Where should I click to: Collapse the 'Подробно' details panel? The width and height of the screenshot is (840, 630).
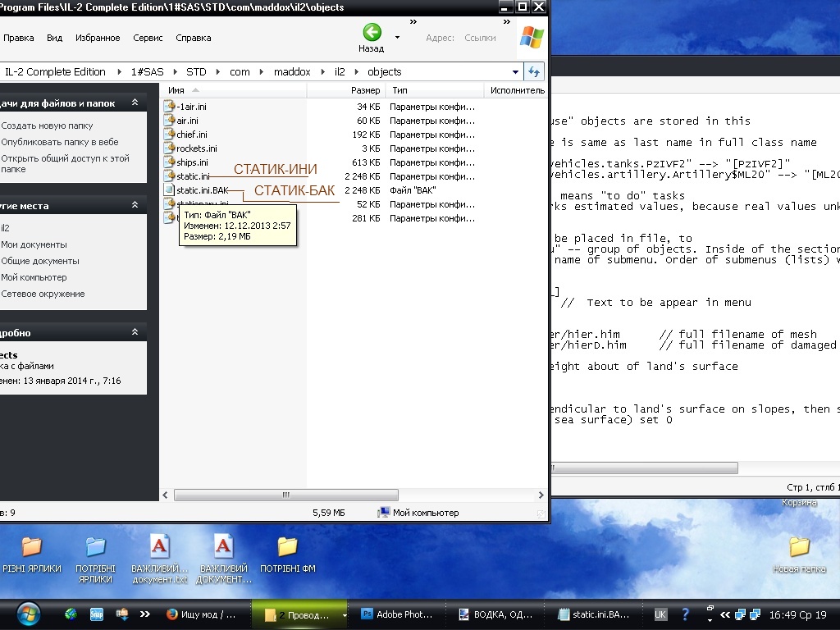click(x=135, y=332)
